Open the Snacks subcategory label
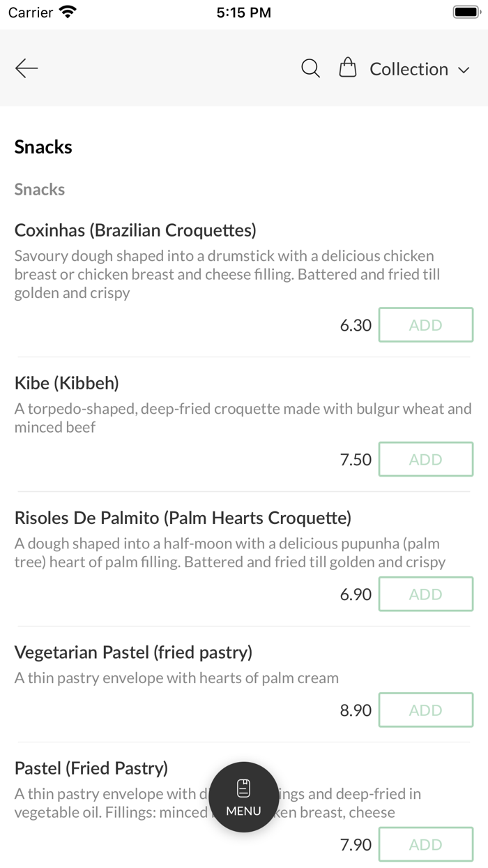This screenshot has width=488, height=868. pyautogui.click(x=39, y=189)
